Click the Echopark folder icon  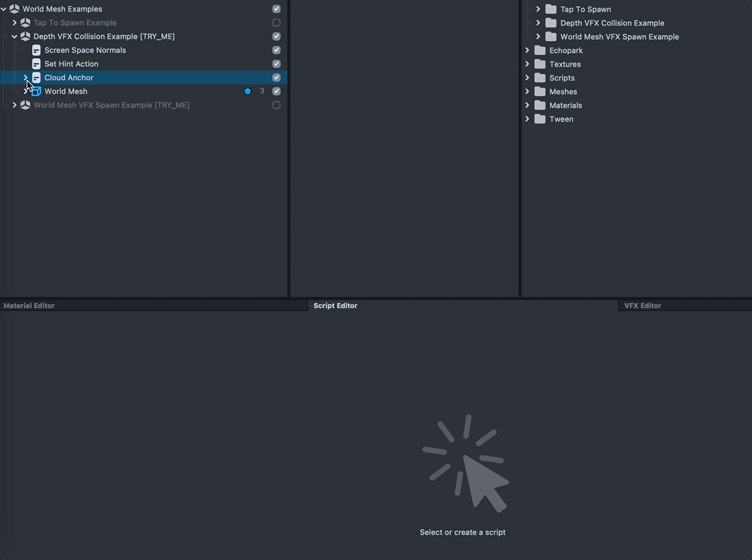point(540,50)
